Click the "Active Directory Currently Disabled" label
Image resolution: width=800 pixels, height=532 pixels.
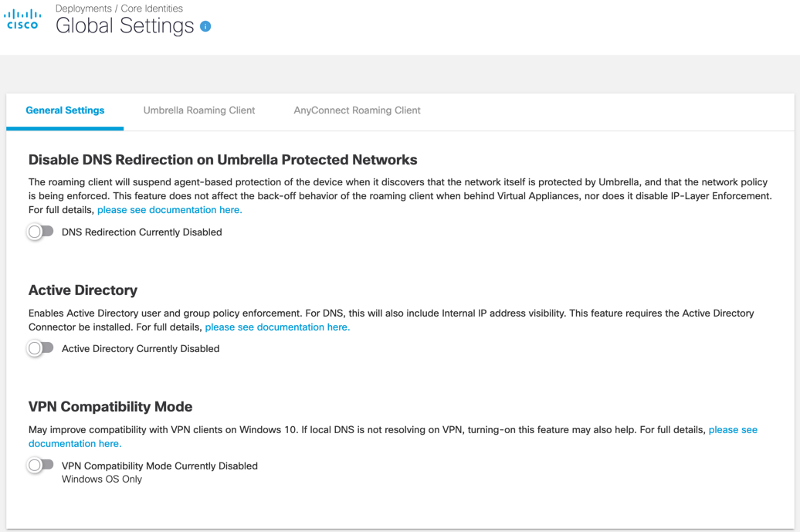click(x=141, y=349)
